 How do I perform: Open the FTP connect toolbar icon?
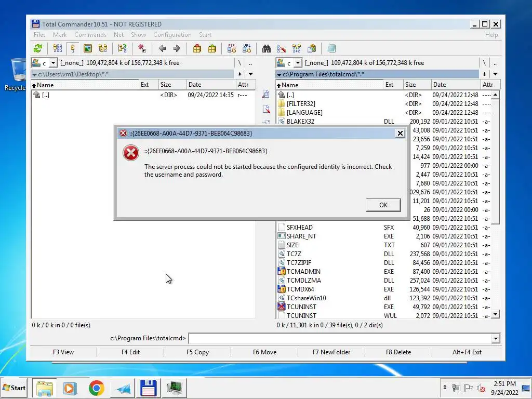pyautogui.click(x=232, y=48)
